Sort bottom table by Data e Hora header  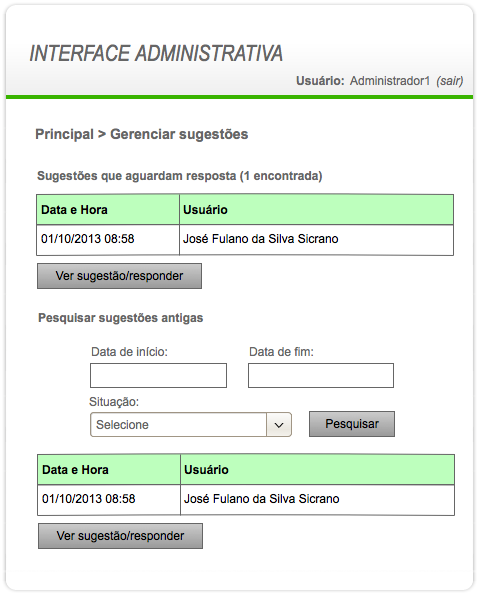109,470
